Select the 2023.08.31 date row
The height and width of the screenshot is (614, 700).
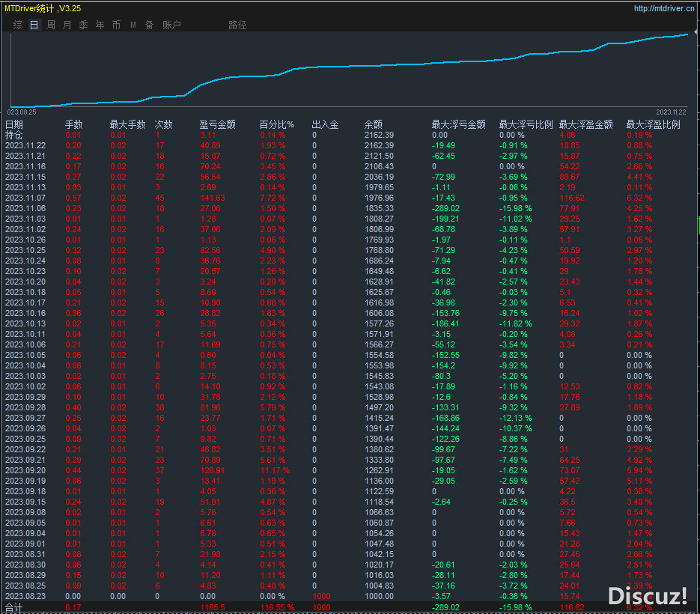(x=25, y=554)
